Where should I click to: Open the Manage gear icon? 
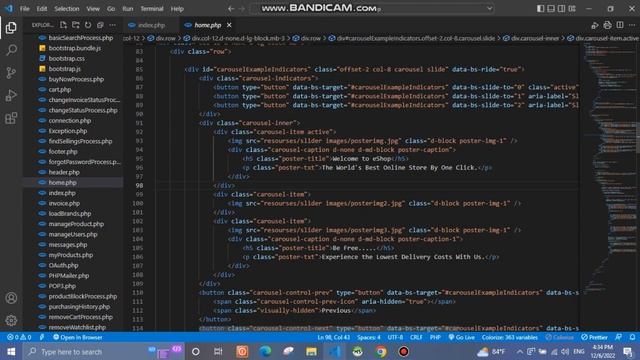(x=11, y=320)
